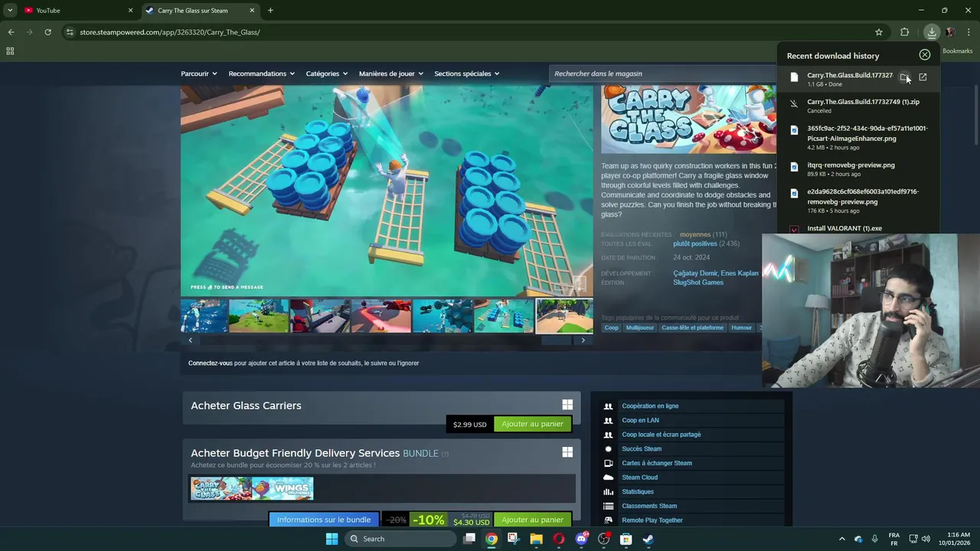This screenshot has height=551, width=980.
Task: Reload the Steam store page
Action: tap(47, 32)
